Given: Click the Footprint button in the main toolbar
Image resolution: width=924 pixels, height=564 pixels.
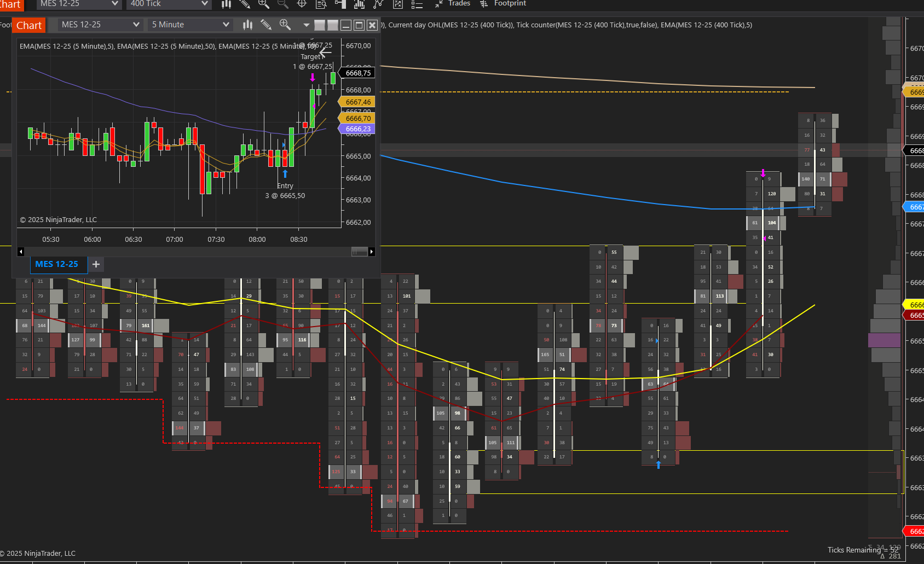Looking at the screenshot, I should [503, 3].
